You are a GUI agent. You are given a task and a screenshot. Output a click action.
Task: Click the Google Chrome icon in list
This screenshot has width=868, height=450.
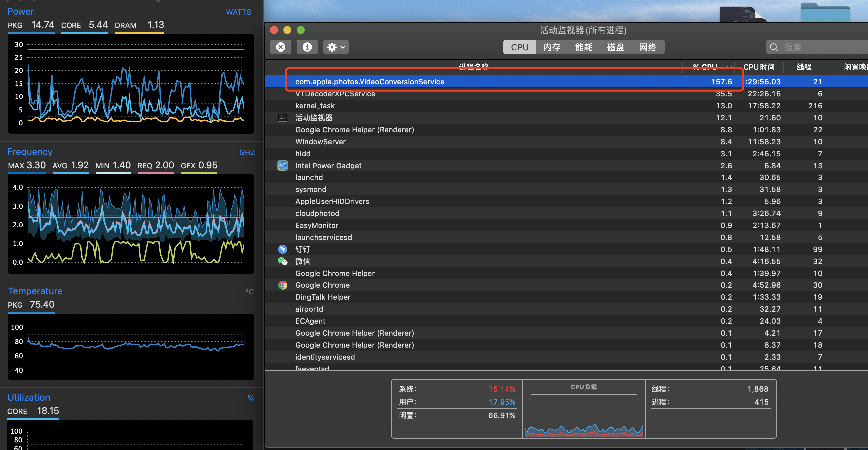point(282,285)
